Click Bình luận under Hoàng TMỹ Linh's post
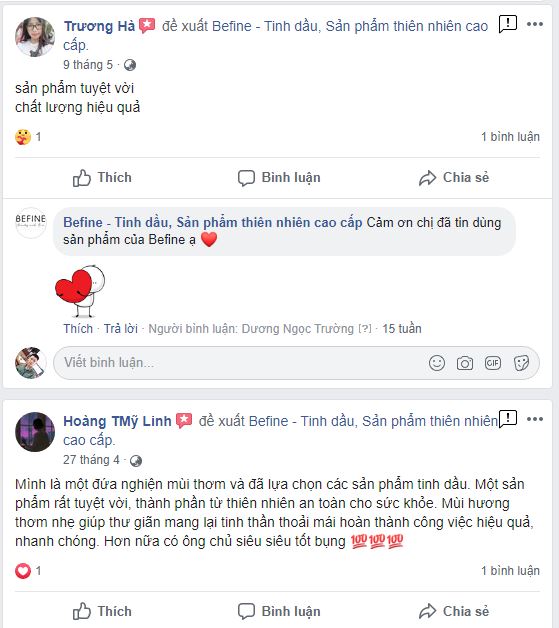This screenshot has height=628, width=559. click(x=279, y=612)
